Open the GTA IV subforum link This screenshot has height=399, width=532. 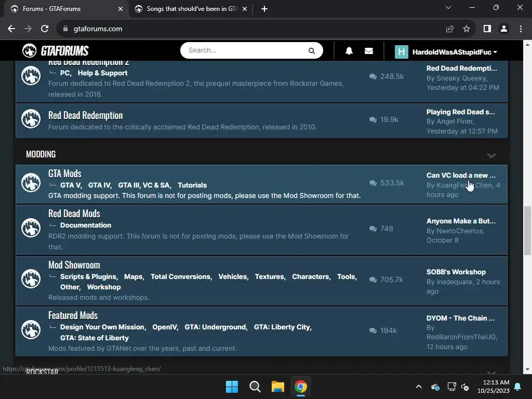pyautogui.click(x=99, y=185)
